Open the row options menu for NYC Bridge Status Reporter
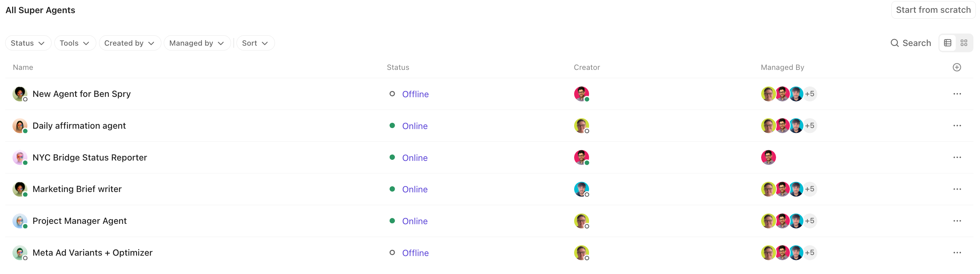Image resolution: width=980 pixels, height=274 pixels. click(x=957, y=157)
